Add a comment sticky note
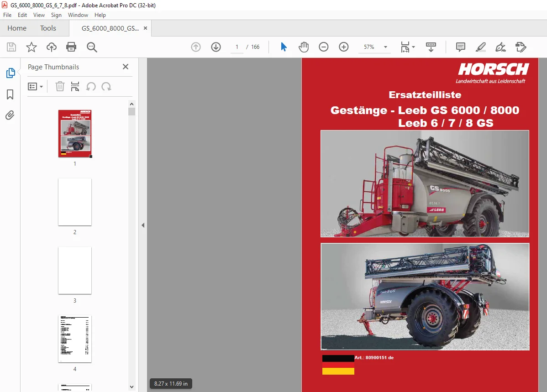This screenshot has width=547, height=392. click(x=461, y=47)
